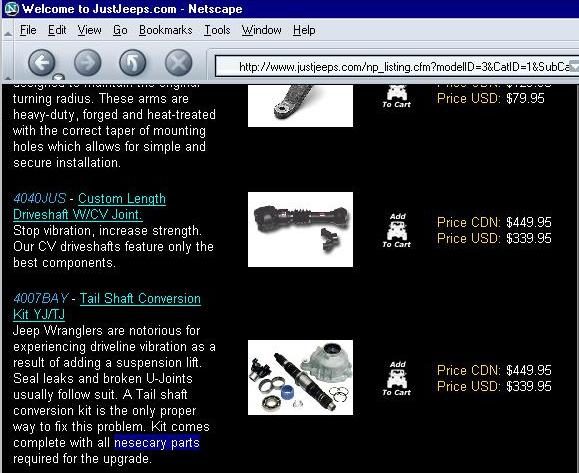Open the Help menu
The height and width of the screenshot is (473, 579).
(x=304, y=30)
